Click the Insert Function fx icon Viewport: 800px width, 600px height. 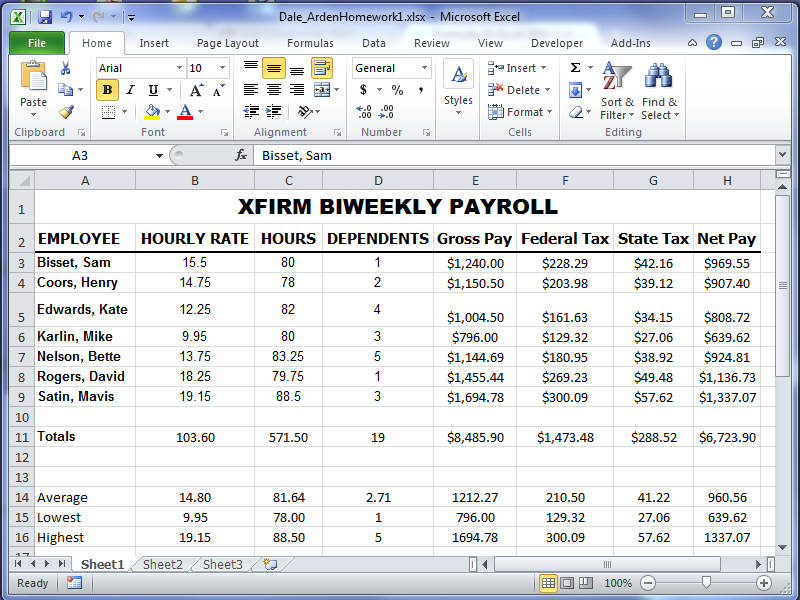click(x=241, y=156)
